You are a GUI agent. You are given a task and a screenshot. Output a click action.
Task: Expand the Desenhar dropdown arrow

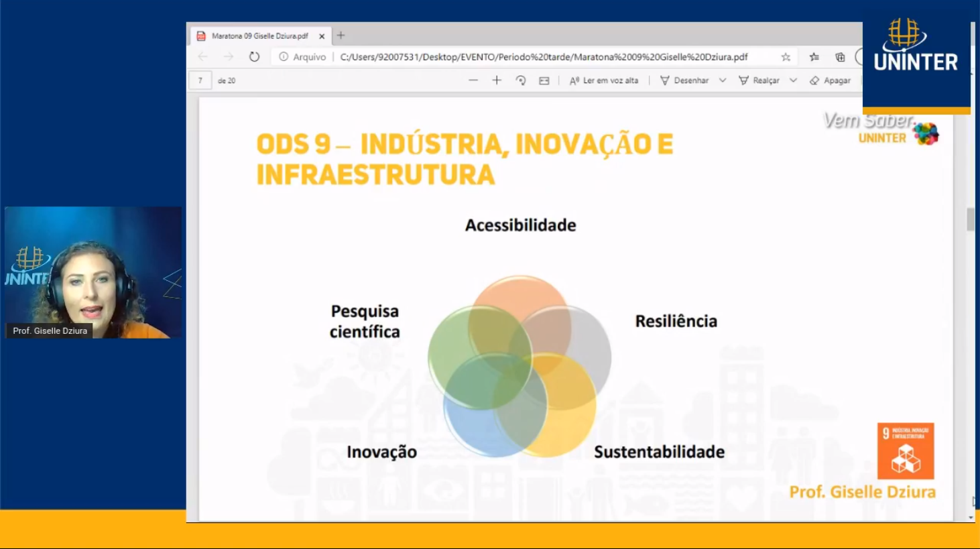coord(723,80)
